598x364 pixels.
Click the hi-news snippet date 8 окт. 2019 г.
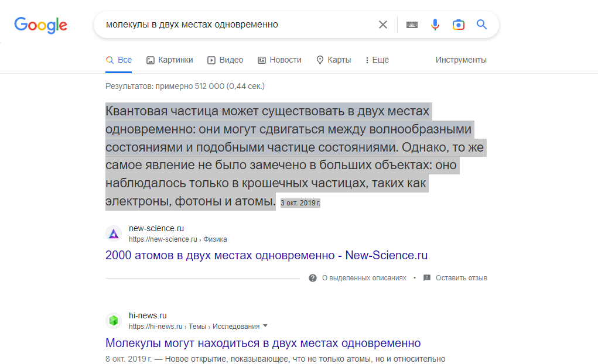(x=128, y=359)
